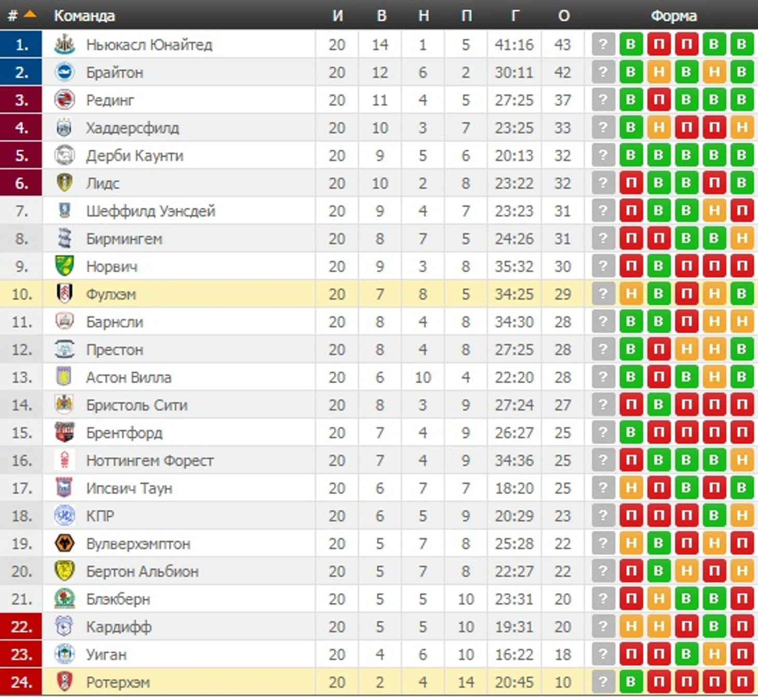Click the Brighton club crest icon
Screen dimensions: 758x700
pyautogui.click(x=64, y=72)
